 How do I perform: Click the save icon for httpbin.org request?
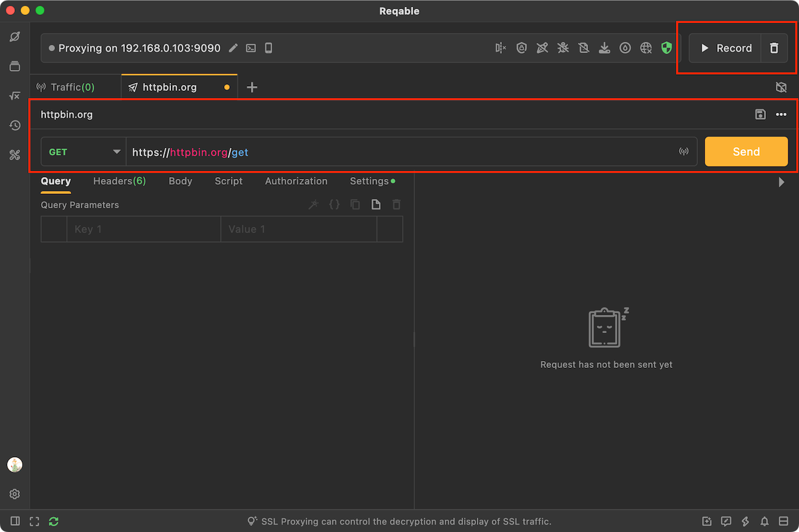[760, 114]
